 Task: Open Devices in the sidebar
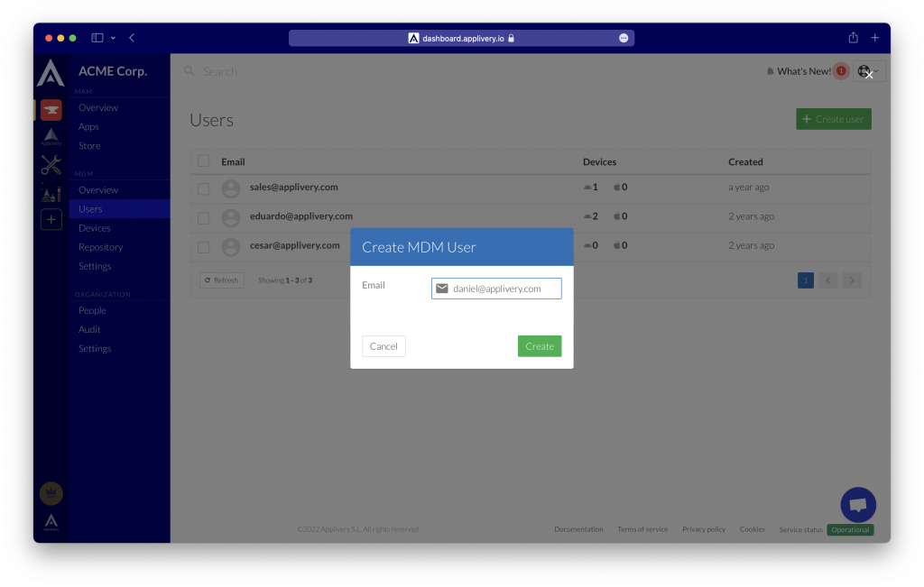(94, 228)
